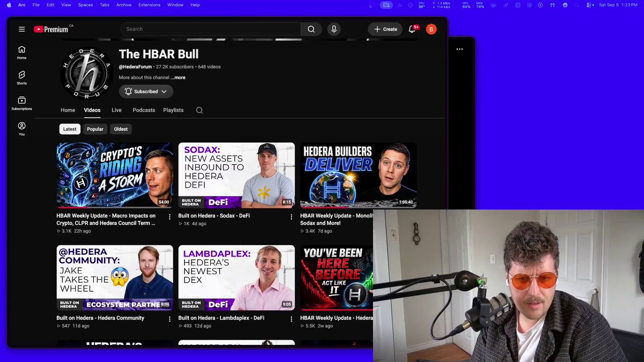Open the Archive menu
The width and height of the screenshot is (644, 362).
pos(123,5)
